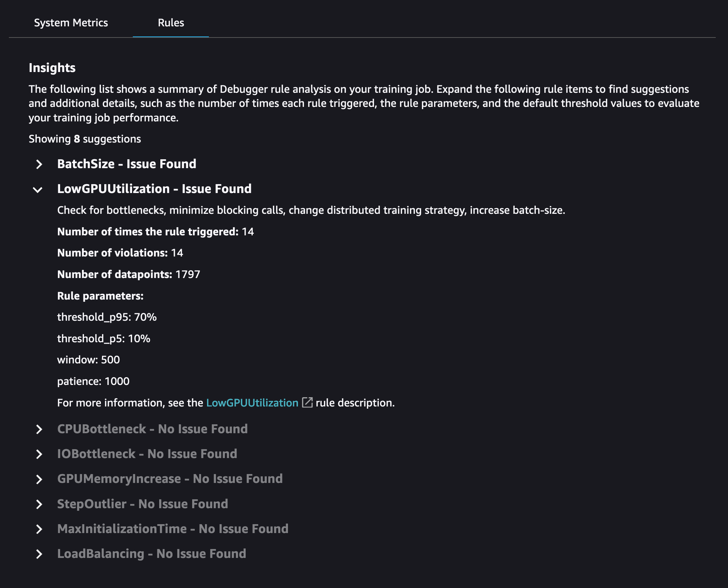Expand the CPUBottleneck rule chevron

[x=39, y=429]
